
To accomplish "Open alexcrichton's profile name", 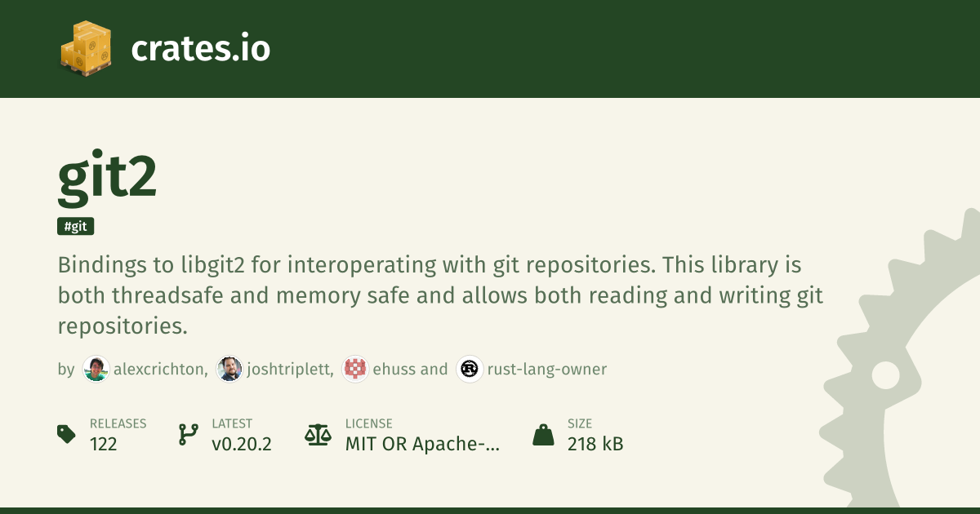I will click(160, 370).
